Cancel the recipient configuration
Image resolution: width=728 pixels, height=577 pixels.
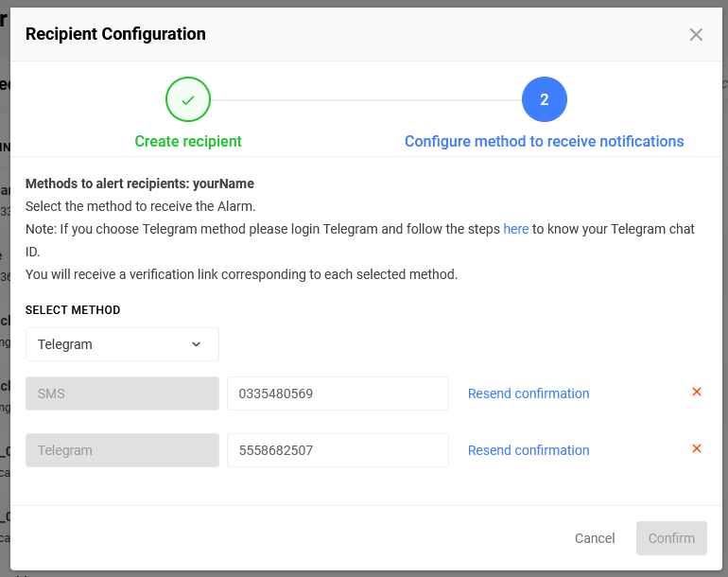(595, 538)
